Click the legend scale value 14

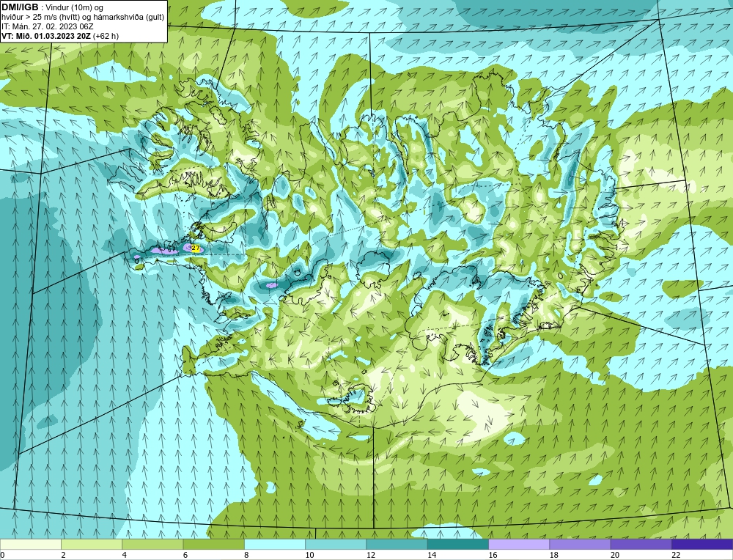point(431,555)
